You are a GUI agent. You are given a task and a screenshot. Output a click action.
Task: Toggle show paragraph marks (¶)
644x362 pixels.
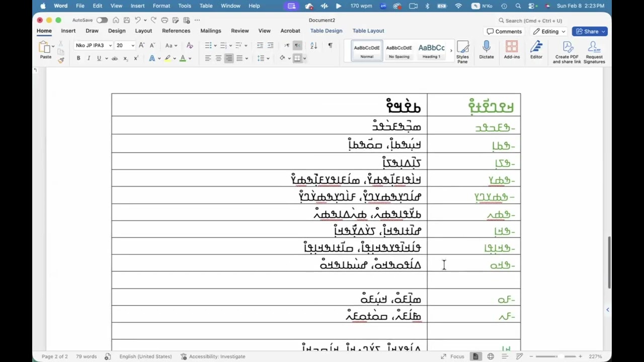[330, 45]
